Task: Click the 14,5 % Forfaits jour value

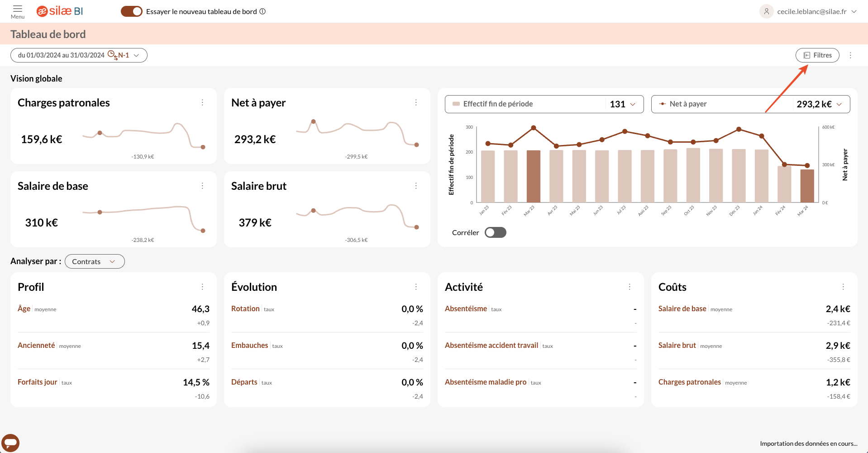Action: pos(196,382)
